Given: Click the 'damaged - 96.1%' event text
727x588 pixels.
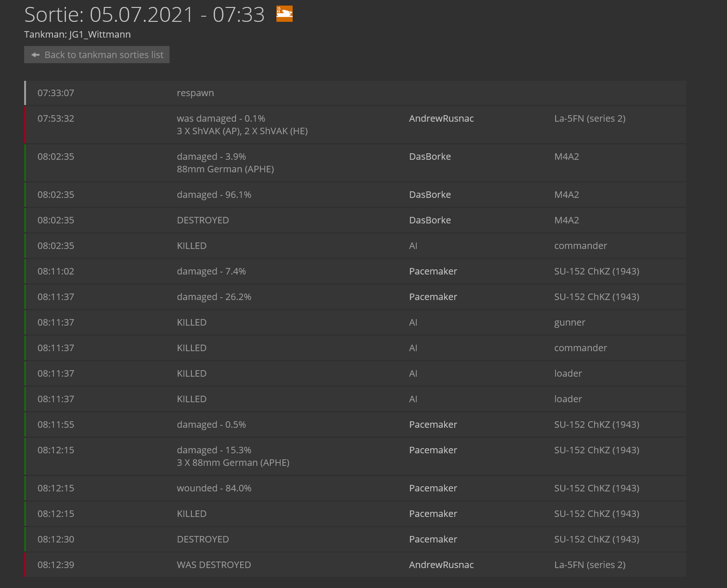Looking at the screenshot, I should pyautogui.click(x=214, y=195).
